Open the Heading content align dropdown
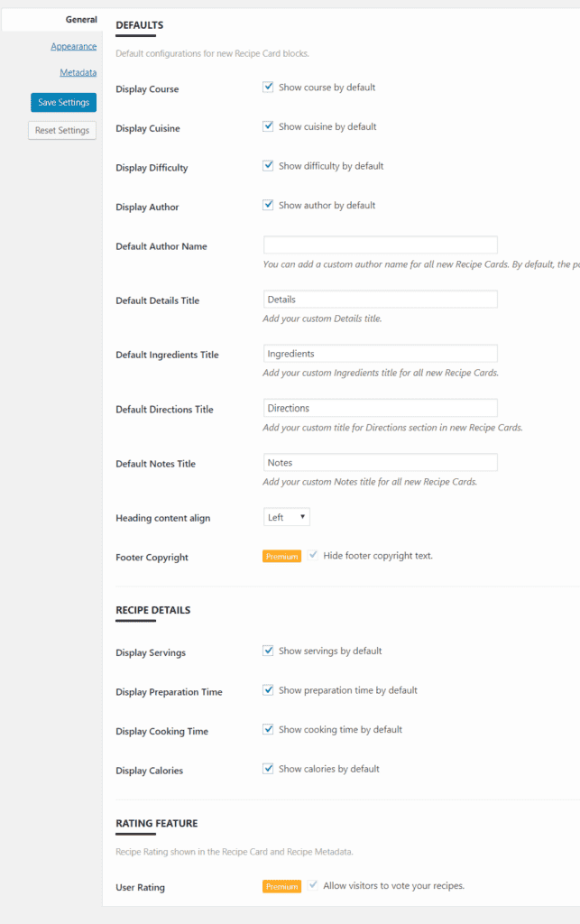580x924 pixels. (x=286, y=517)
